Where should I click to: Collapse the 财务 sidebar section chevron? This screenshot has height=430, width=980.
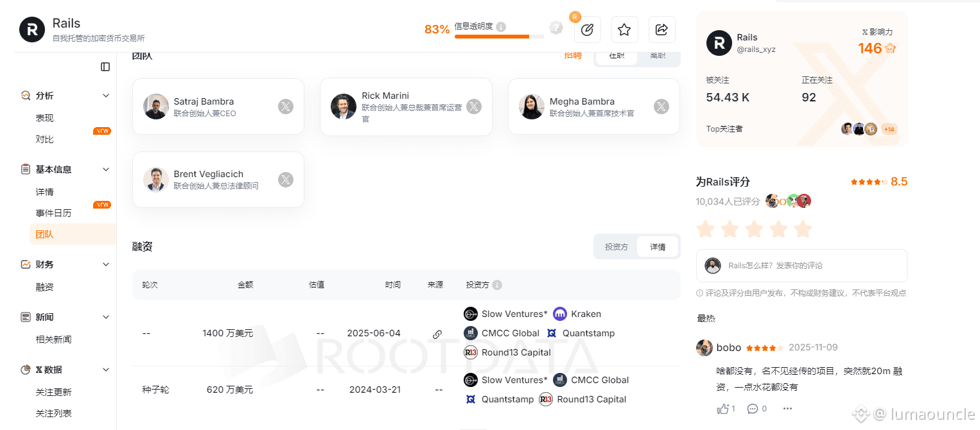tap(106, 264)
